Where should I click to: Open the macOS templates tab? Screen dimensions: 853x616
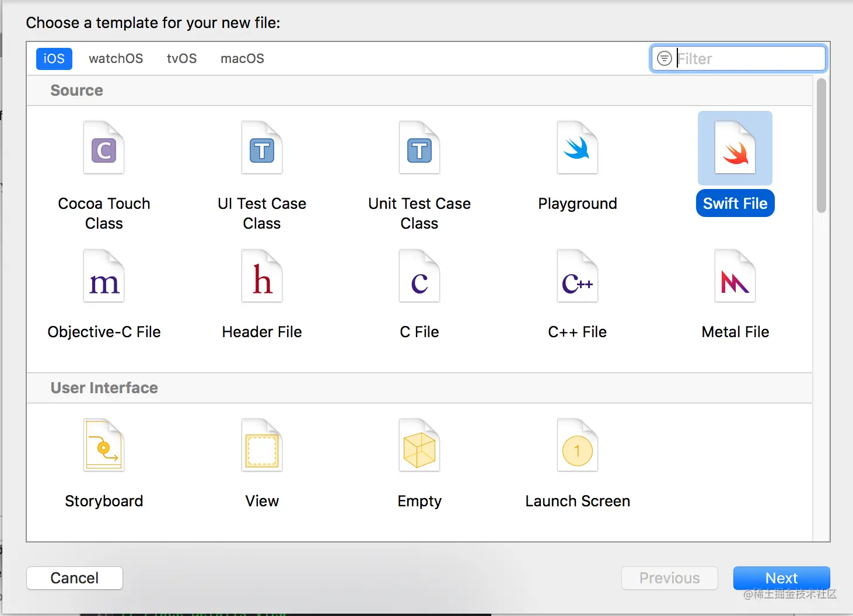coord(242,58)
